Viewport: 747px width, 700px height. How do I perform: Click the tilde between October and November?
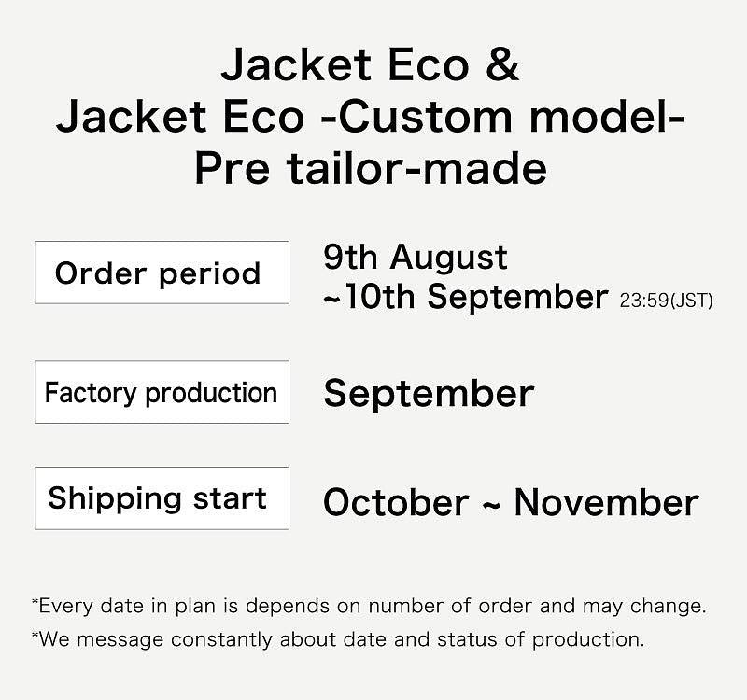tap(491, 506)
